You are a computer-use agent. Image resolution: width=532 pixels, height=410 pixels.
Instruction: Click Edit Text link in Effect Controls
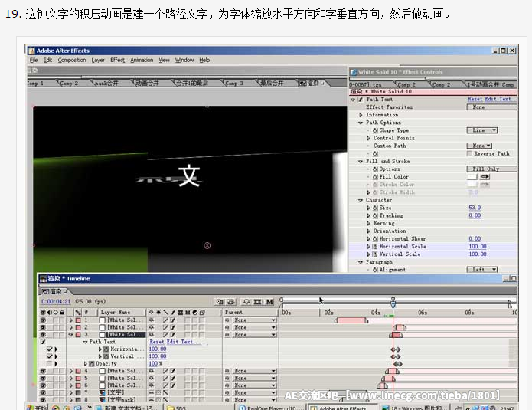click(x=500, y=99)
